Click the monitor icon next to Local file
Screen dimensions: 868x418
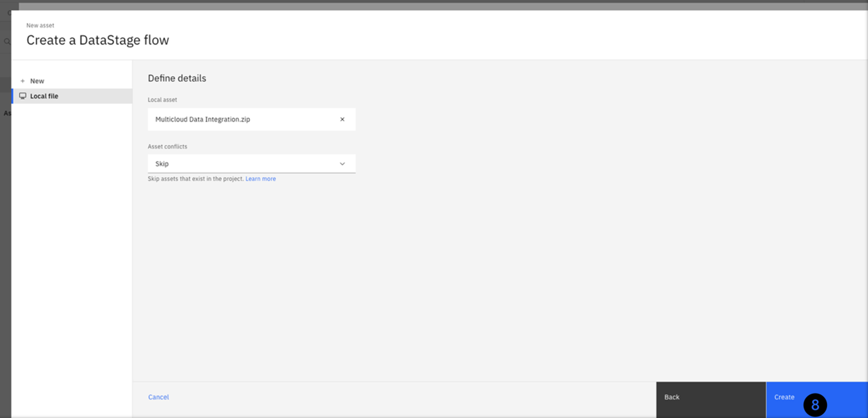click(x=23, y=96)
